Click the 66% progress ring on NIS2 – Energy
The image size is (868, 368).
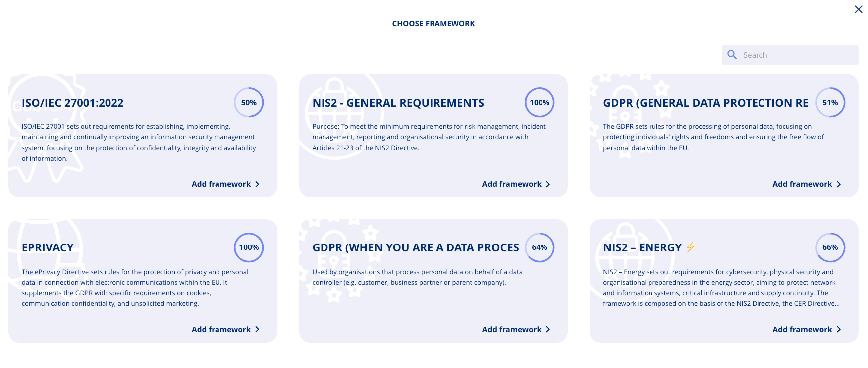click(830, 247)
